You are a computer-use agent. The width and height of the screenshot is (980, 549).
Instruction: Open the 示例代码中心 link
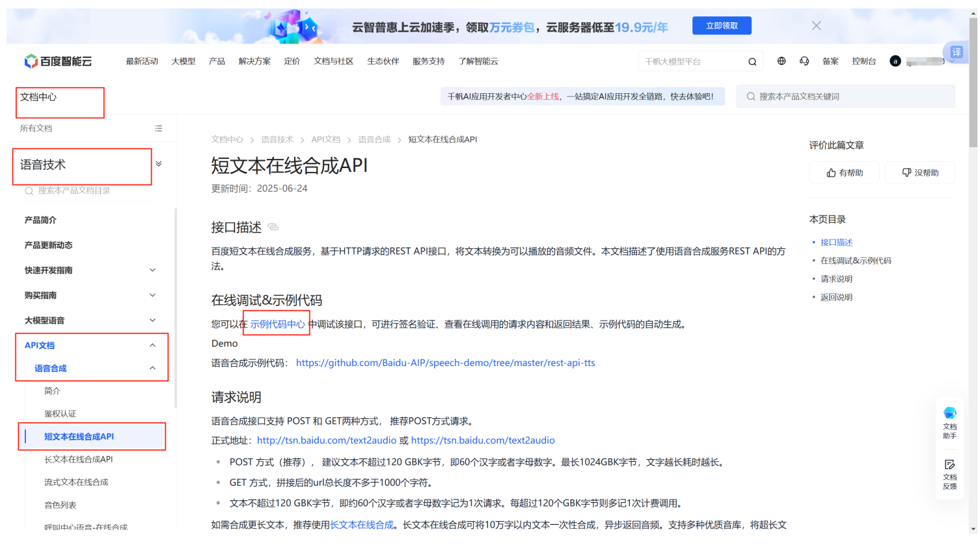coord(277,324)
